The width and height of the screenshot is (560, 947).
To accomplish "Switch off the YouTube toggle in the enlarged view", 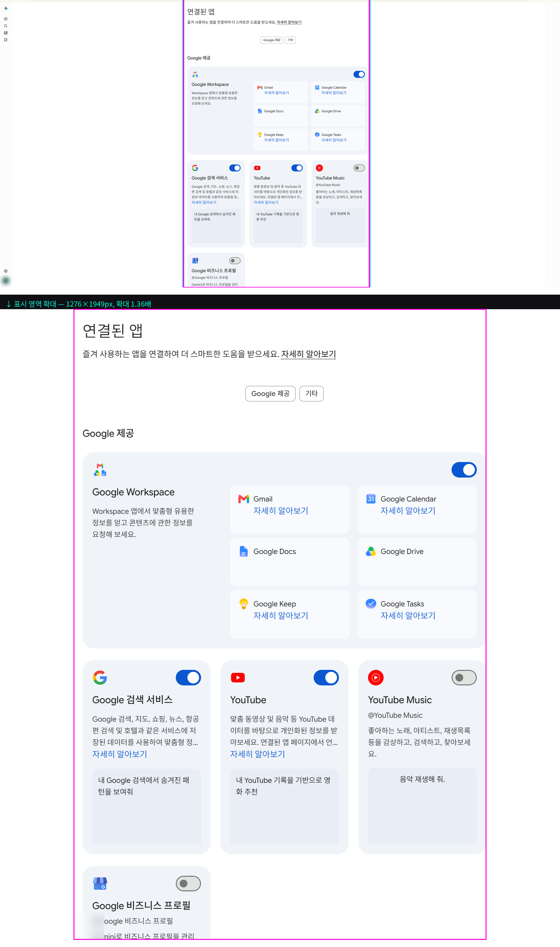I will [x=326, y=678].
